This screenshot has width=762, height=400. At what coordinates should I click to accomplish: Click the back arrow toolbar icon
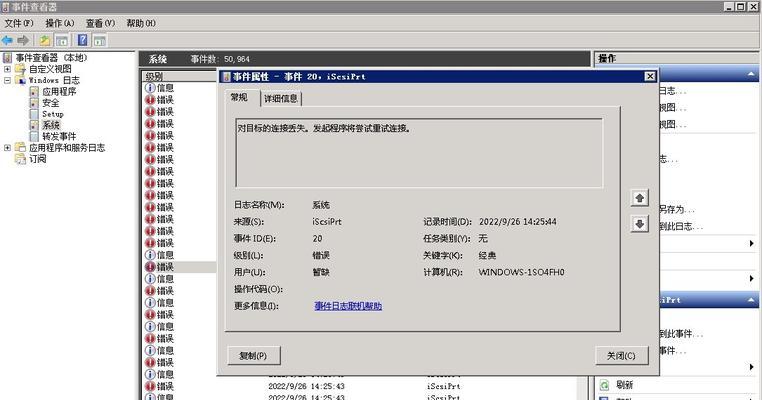(x=7, y=40)
